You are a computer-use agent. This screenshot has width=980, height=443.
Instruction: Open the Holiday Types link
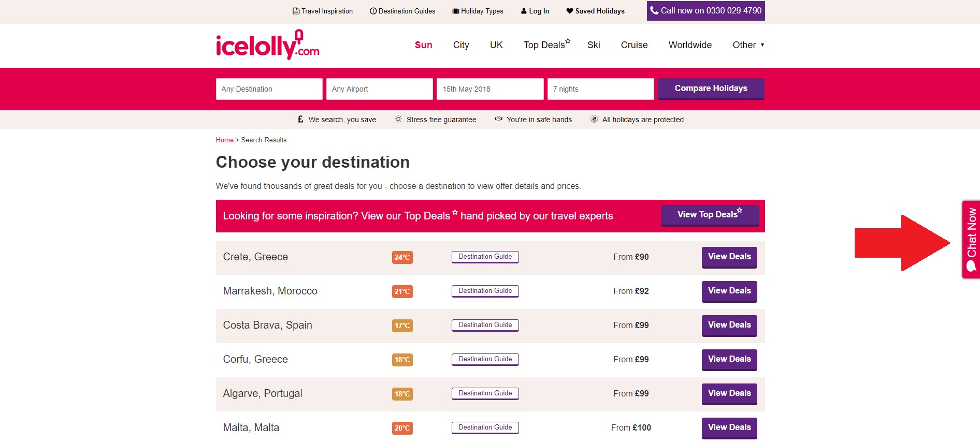[478, 11]
